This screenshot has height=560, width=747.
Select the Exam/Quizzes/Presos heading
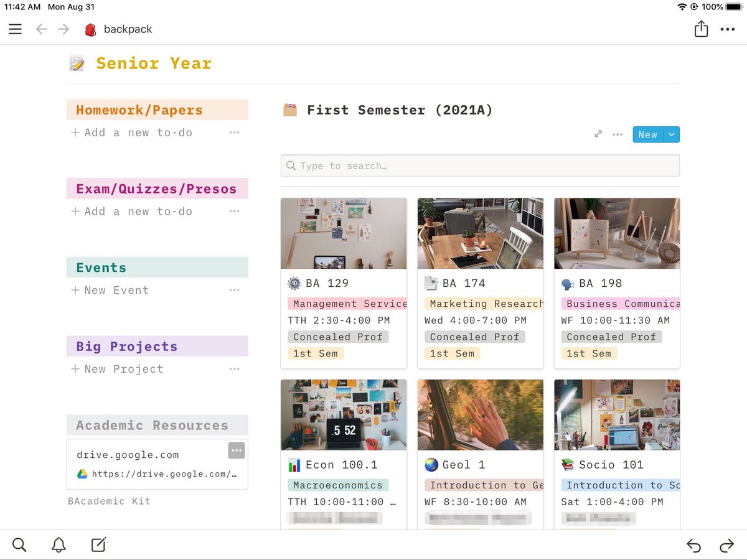[x=156, y=189]
